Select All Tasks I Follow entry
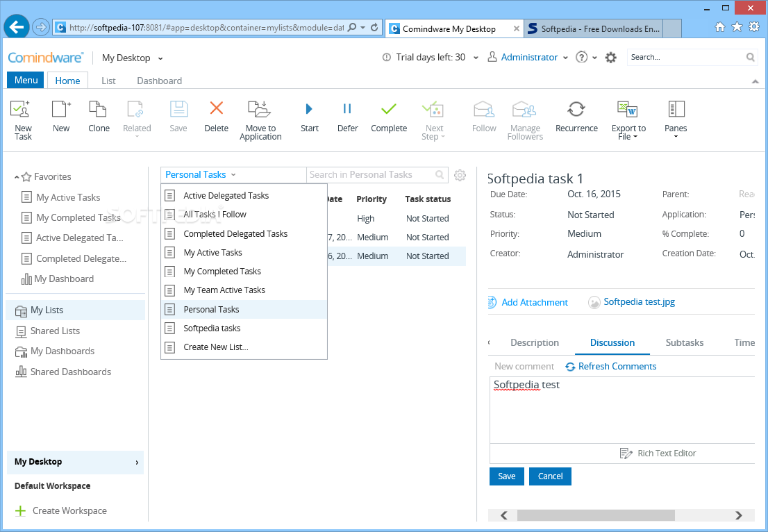768x532 pixels. pyautogui.click(x=244, y=214)
